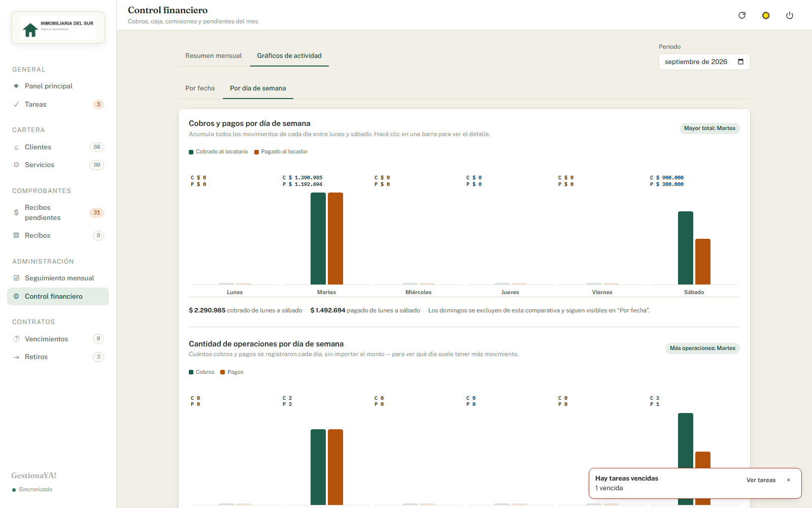Click Sábado green cobros bar in operations chart
This screenshot has height=508, width=812.
[686, 440]
